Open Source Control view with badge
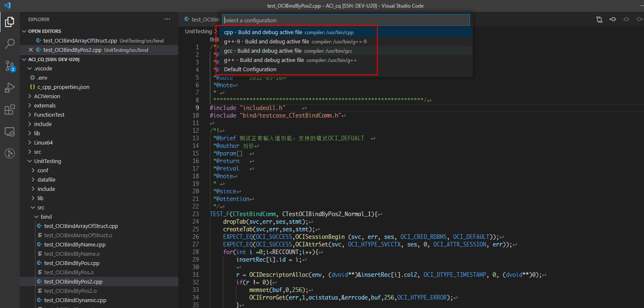 coord(10,66)
